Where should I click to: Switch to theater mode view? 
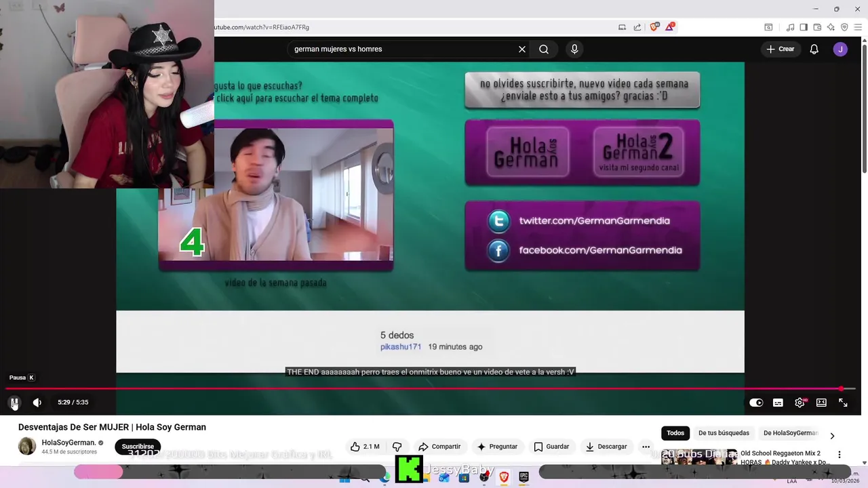(x=821, y=403)
